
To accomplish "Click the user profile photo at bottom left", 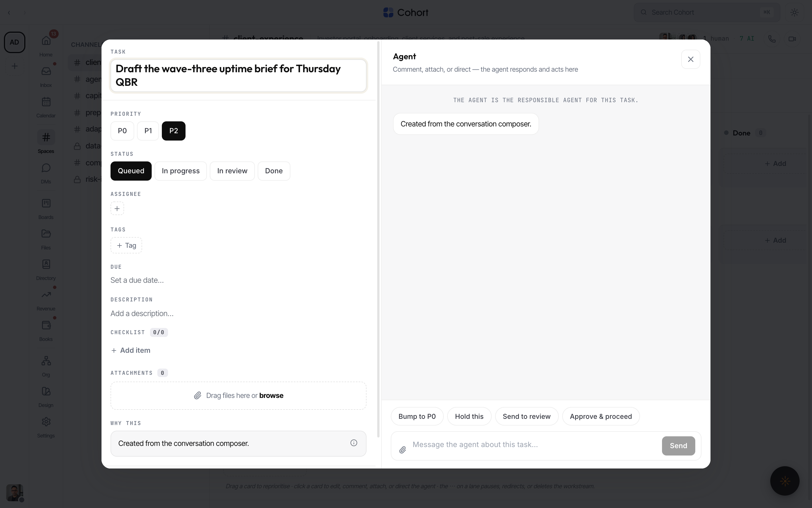I will coord(15,493).
